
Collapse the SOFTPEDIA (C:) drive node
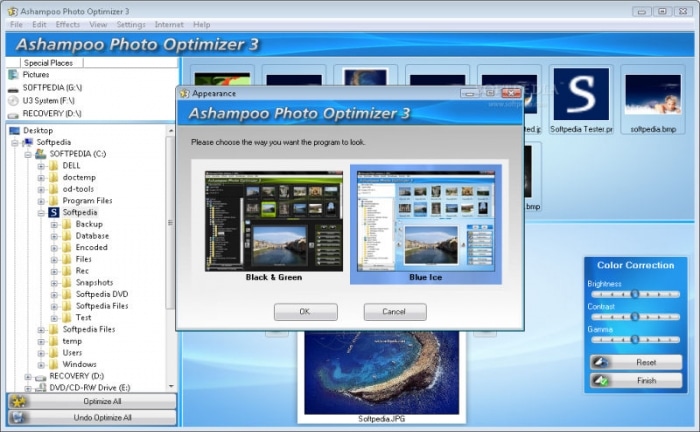pos(28,154)
